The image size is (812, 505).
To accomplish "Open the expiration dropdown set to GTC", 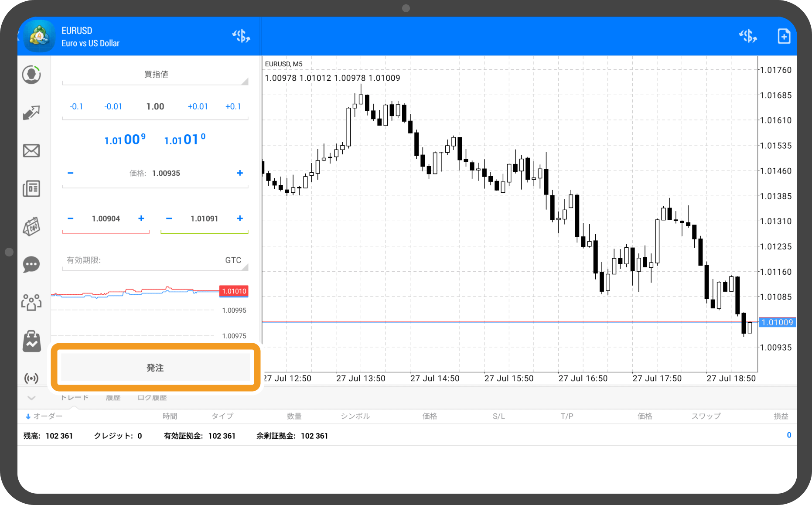I will click(155, 260).
